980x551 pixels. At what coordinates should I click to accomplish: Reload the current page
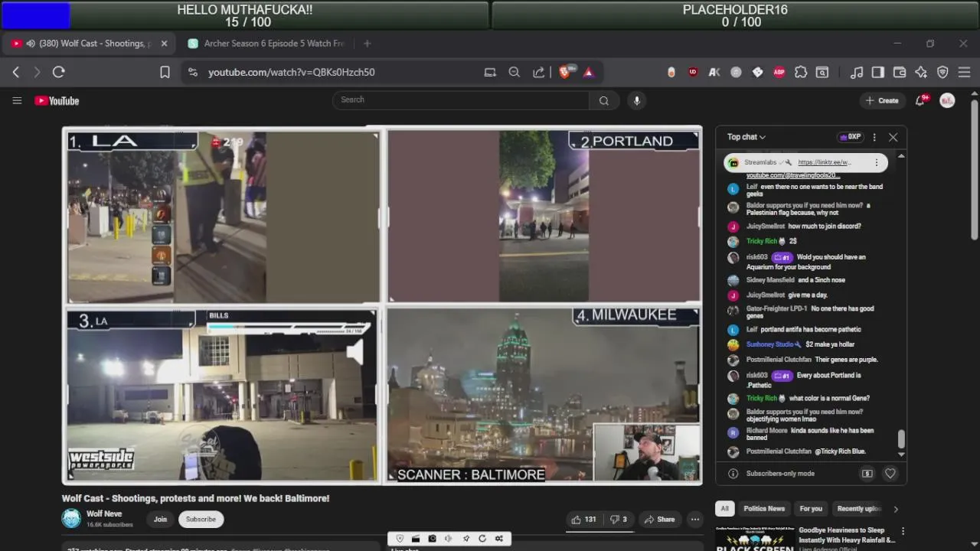point(58,72)
